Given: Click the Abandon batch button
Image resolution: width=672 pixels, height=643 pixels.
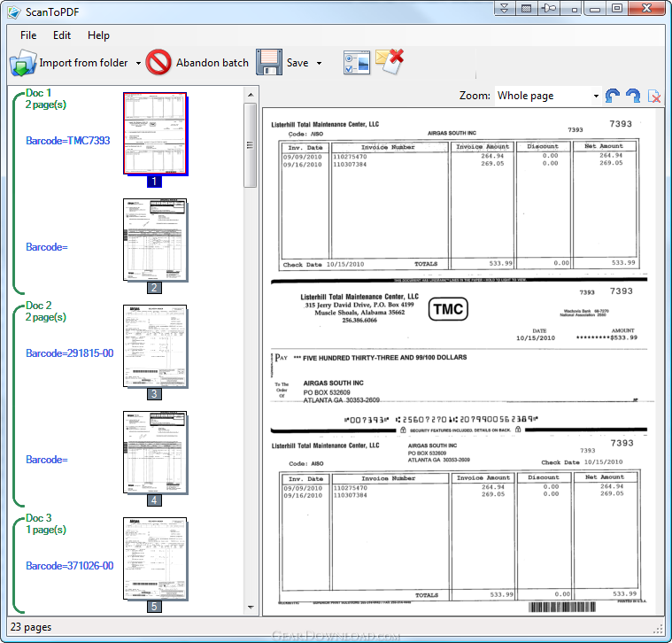Looking at the screenshot, I should (197, 63).
